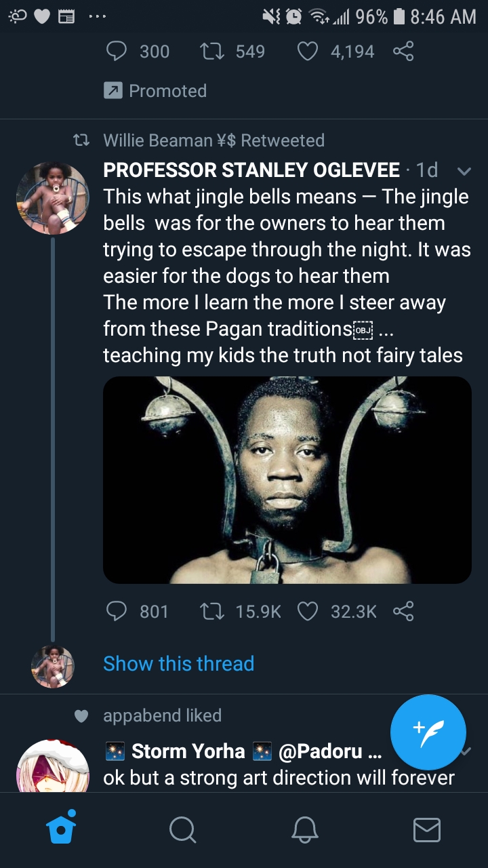Open Stanley Oglevee's profile avatar
Image resolution: width=488 pixels, height=868 pixels.
(53, 197)
